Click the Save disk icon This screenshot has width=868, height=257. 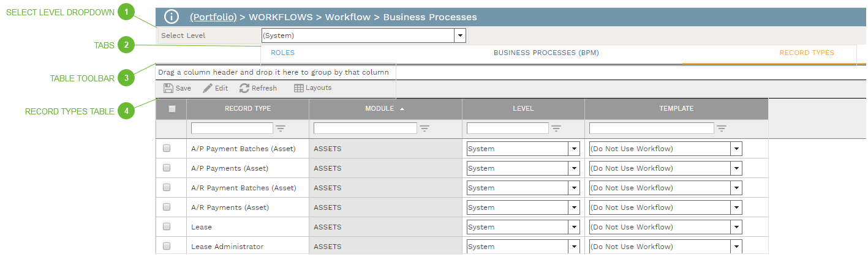point(168,88)
